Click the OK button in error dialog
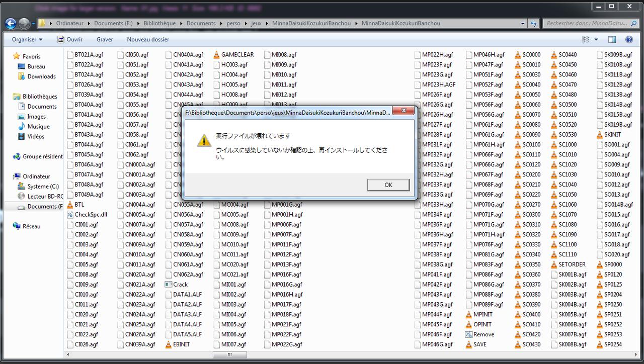644x364 pixels. 388,185
